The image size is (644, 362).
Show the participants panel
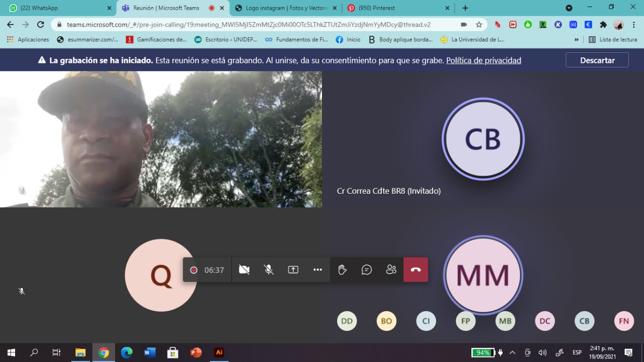click(391, 270)
